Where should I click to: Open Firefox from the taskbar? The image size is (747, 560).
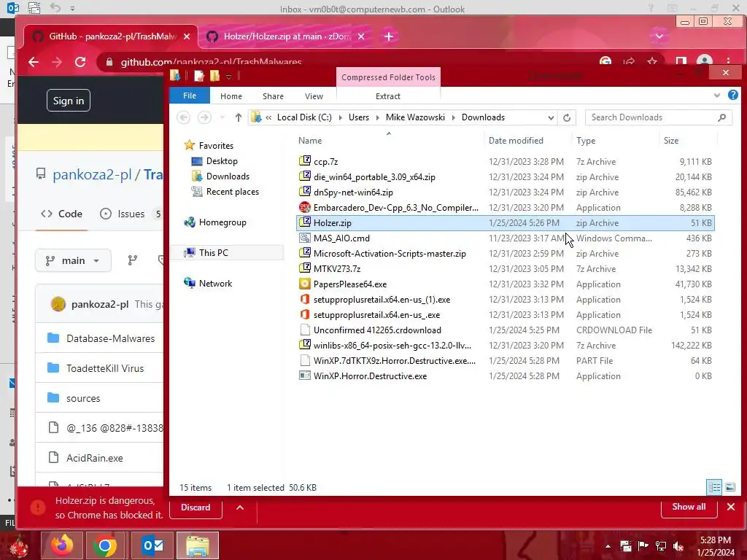pos(62,545)
